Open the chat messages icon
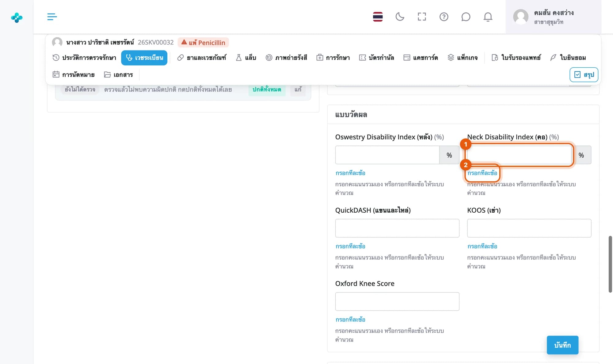Viewport: 613px width, 364px height. [x=466, y=17]
